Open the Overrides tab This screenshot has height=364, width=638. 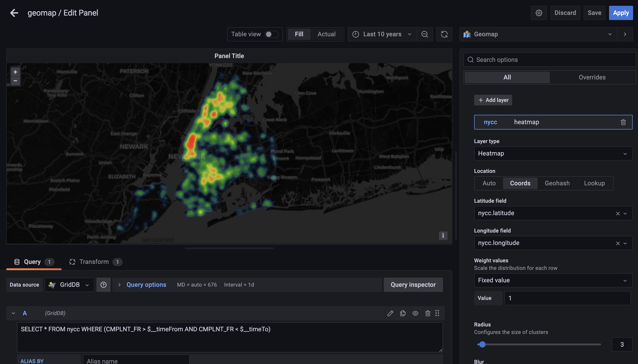[592, 77]
